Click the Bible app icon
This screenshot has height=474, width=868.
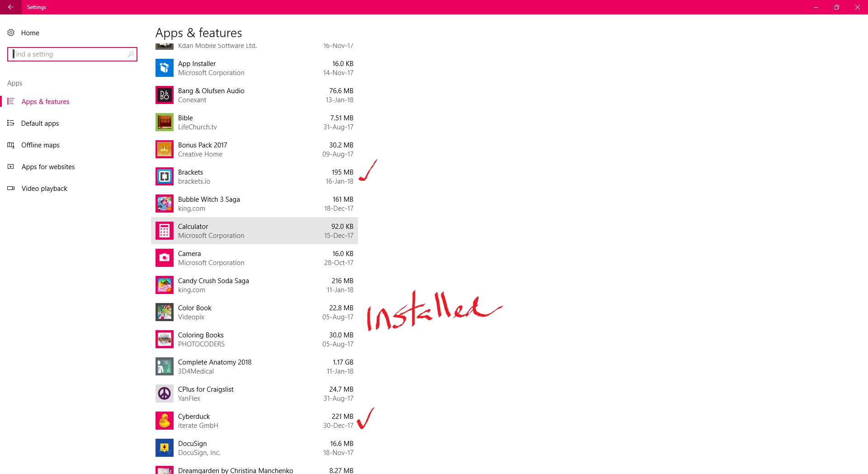click(165, 122)
